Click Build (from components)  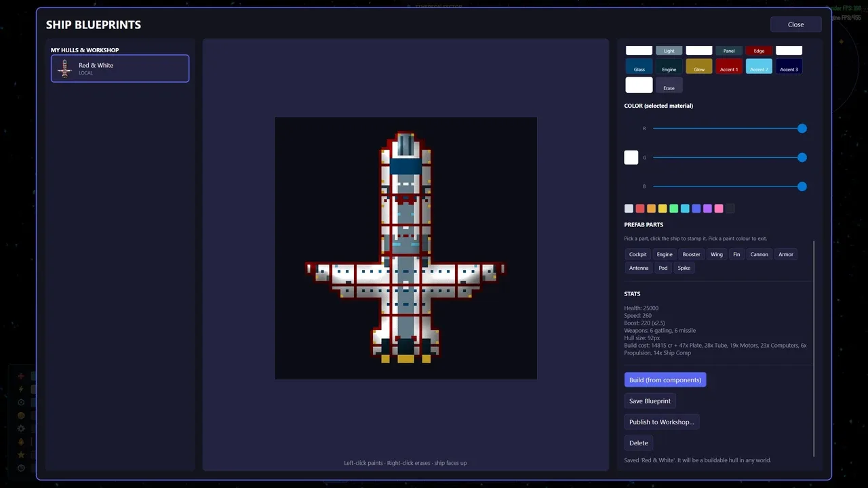pos(665,380)
